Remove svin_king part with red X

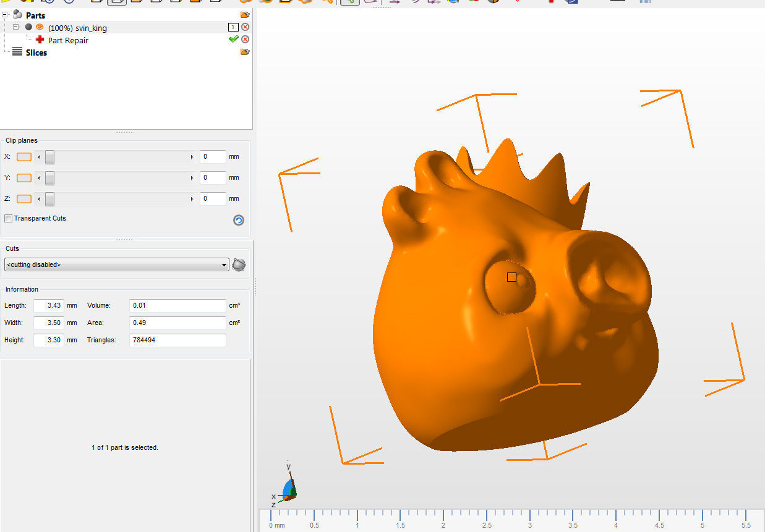point(245,27)
